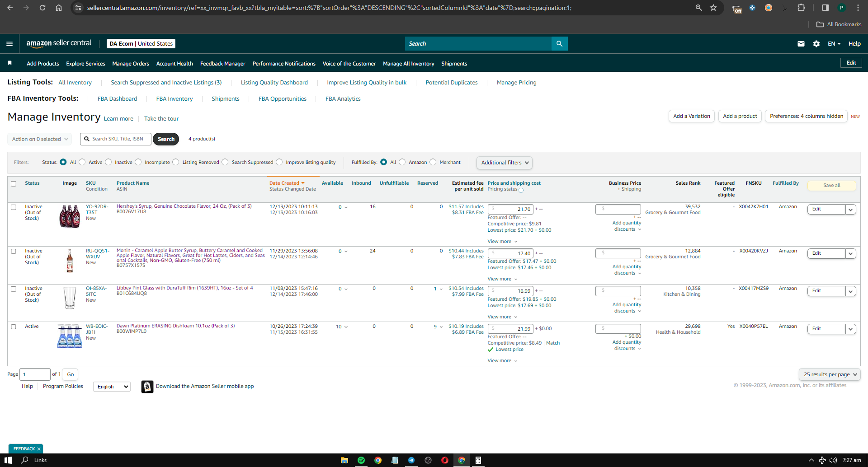Open Manage Orders in the nav bar
Screen dimensions: 868x467
131,64
